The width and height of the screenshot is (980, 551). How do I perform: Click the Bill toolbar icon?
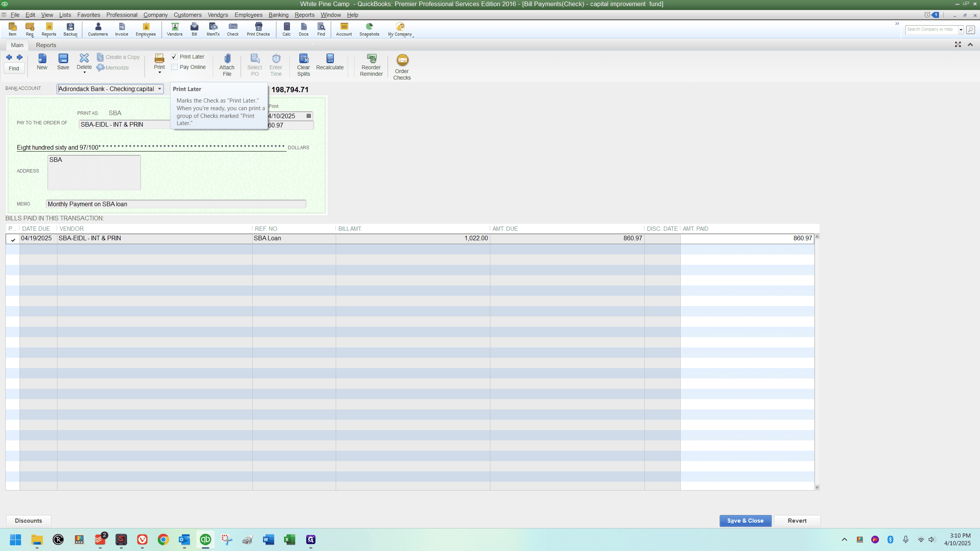tap(194, 29)
